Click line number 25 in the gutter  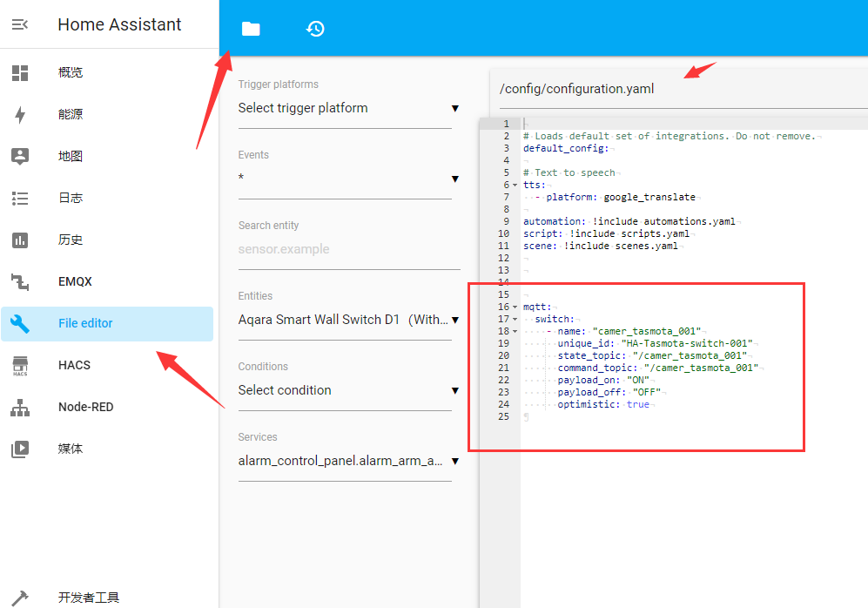point(503,416)
